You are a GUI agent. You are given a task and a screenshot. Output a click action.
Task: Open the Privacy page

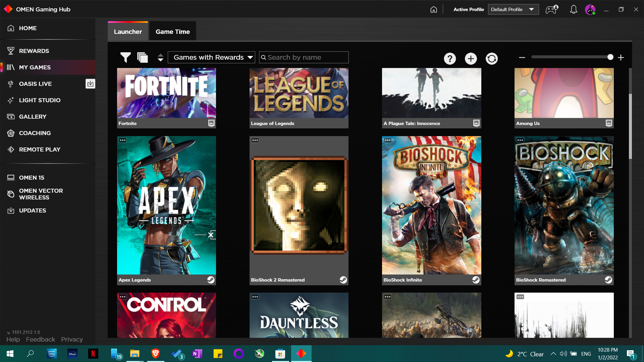72,339
